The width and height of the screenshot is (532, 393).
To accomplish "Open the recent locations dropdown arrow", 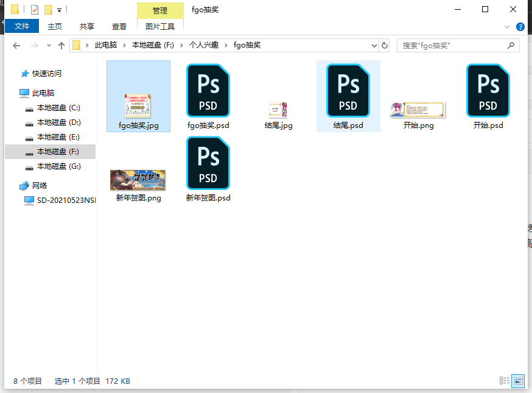I will point(49,46).
